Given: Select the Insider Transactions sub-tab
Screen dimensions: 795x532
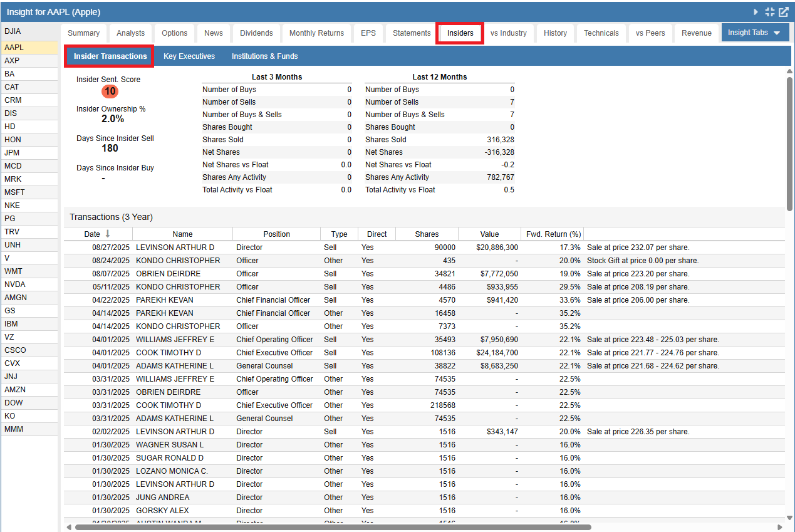Looking at the screenshot, I should click(x=110, y=56).
